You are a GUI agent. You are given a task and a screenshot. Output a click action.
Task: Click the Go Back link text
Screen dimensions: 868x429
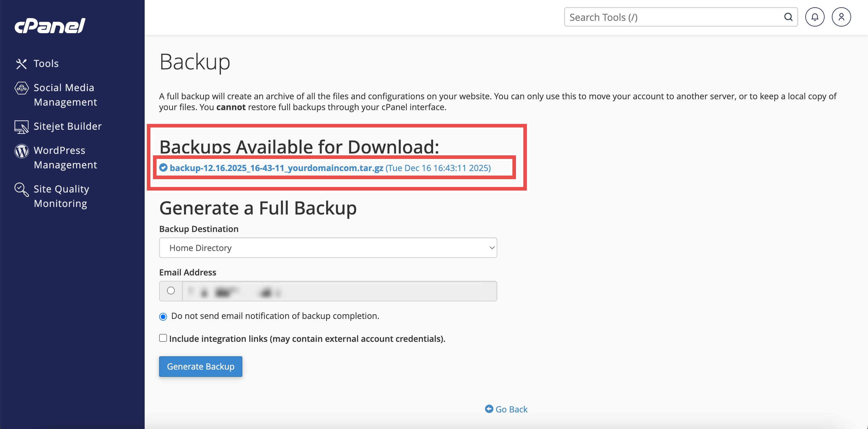pyautogui.click(x=511, y=409)
